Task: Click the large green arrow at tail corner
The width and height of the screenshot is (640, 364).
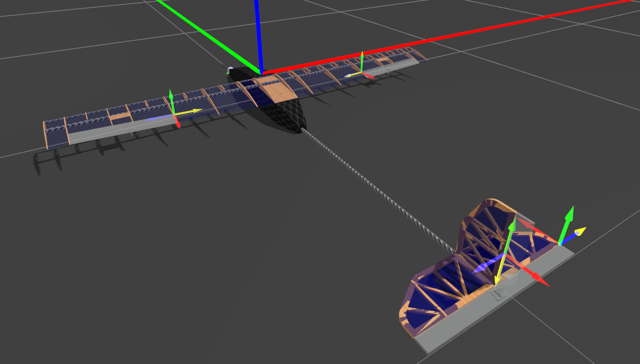Action: pos(567,223)
